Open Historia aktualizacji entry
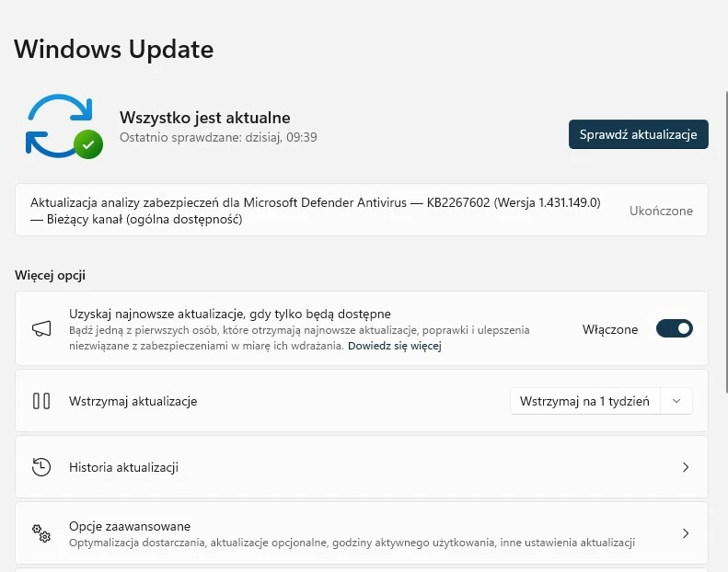 (362, 467)
